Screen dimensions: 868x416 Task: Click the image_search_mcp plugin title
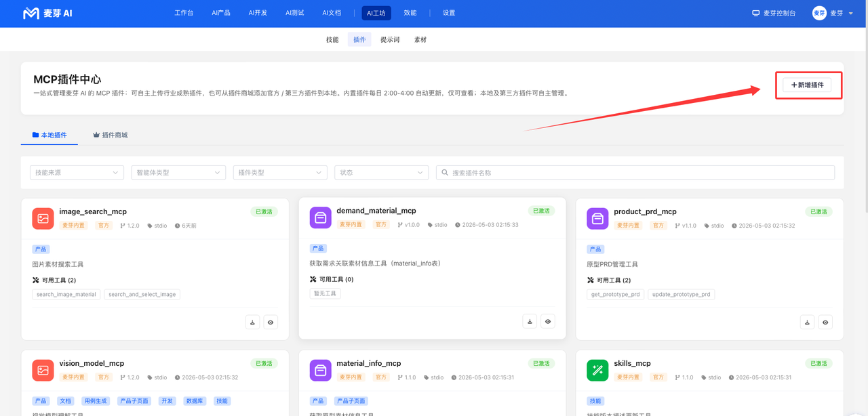[x=93, y=211]
